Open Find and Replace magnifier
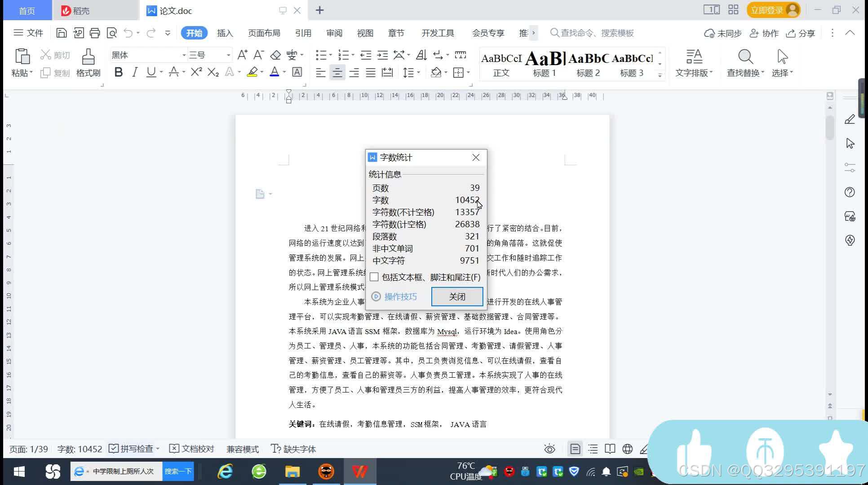 (x=745, y=57)
